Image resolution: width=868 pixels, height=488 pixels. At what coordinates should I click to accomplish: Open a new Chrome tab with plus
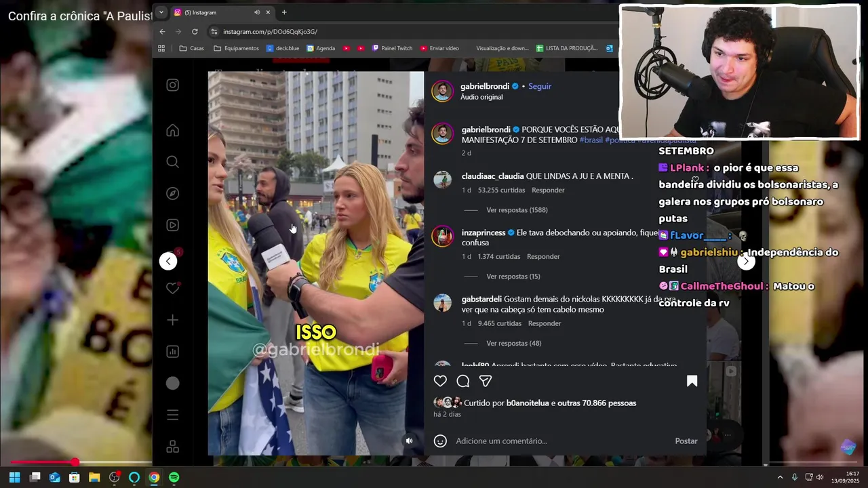click(x=284, y=12)
